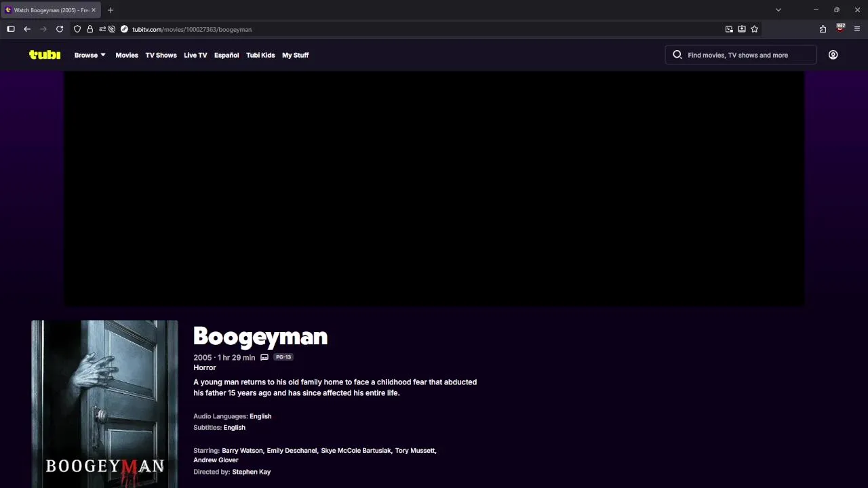This screenshot has width=868, height=488.
Task: Open Tubi Kids section
Action: pyautogui.click(x=260, y=55)
